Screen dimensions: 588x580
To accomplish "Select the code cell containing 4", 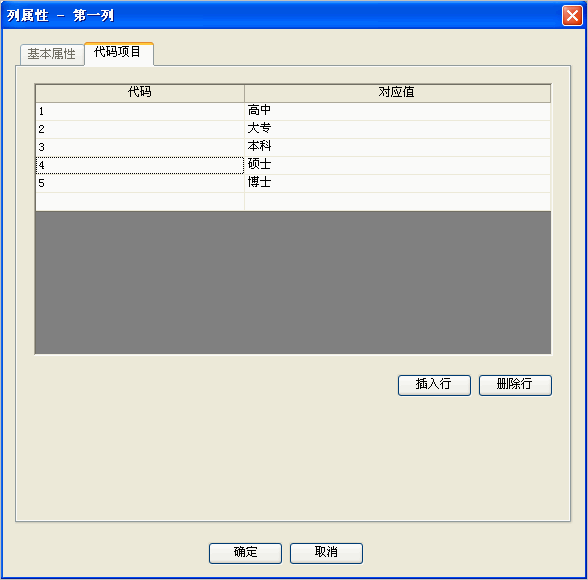I will 140,165.
